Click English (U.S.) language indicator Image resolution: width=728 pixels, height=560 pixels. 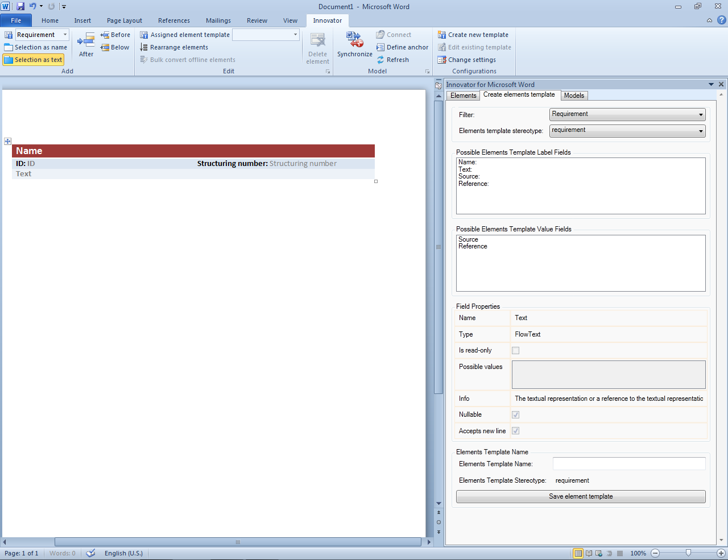[x=123, y=553]
